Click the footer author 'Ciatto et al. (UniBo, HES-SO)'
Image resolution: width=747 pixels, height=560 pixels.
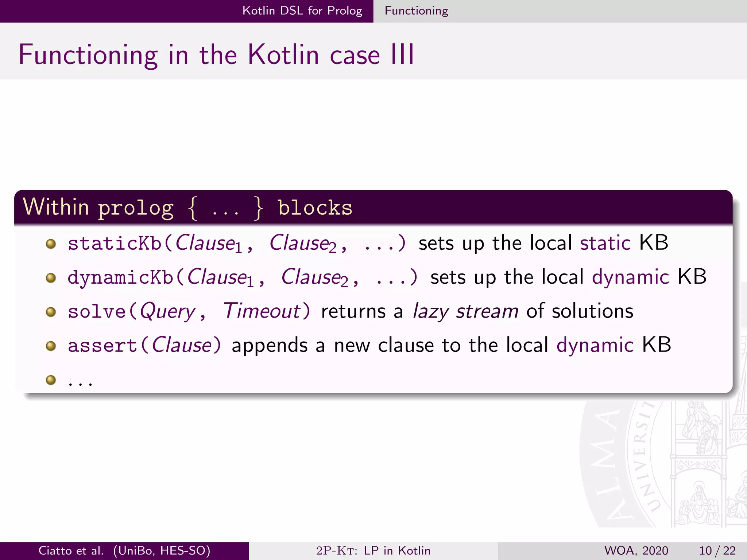click(124, 551)
